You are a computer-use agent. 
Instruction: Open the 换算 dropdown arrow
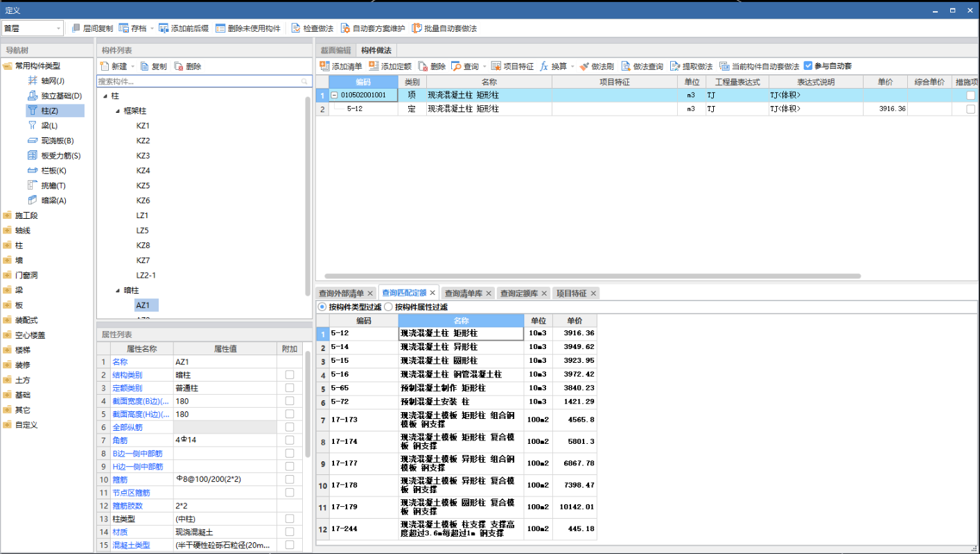coord(572,66)
